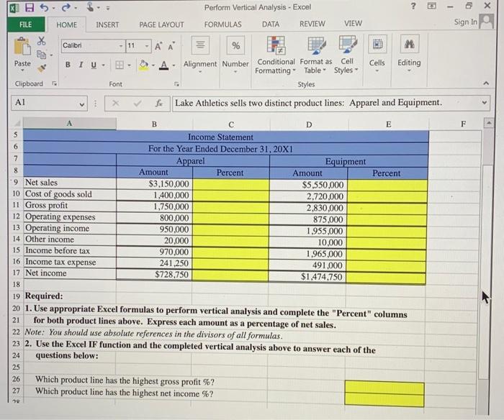The image size is (504, 420).
Task: Click the Format Painter brush icon
Action: (x=42, y=68)
